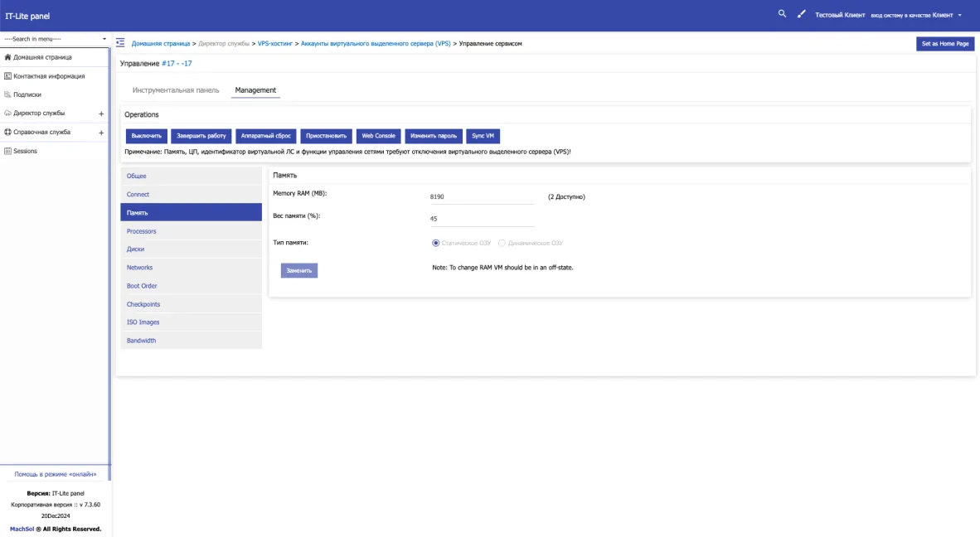Viewport: 980px width, 537px height.
Task: Click the subscriptions icon beside Подписки
Action: [7, 94]
